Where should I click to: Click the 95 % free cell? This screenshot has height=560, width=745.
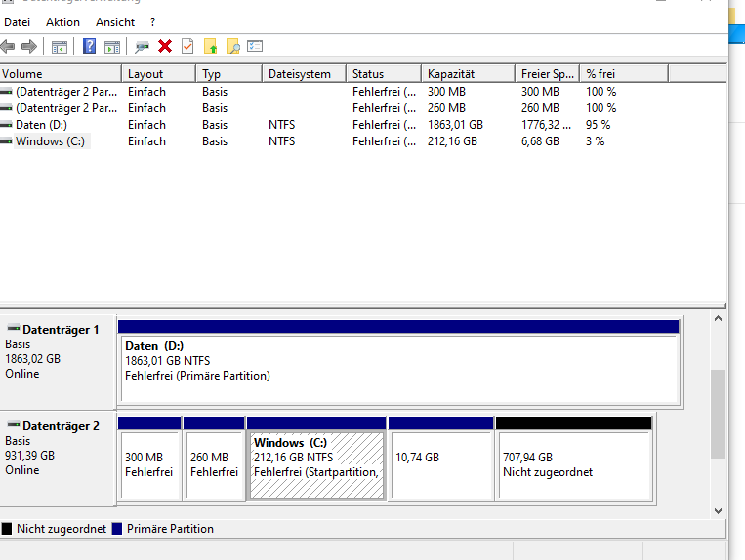point(598,125)
